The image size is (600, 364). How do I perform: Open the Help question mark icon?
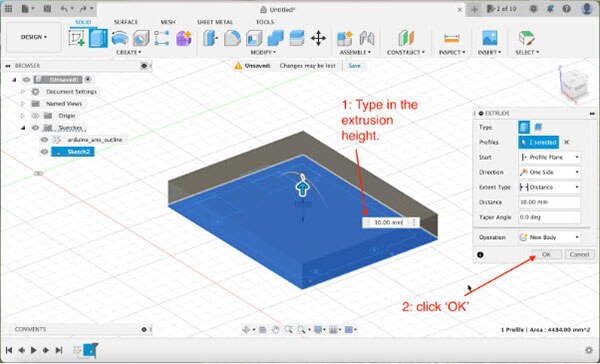(567, 9)
